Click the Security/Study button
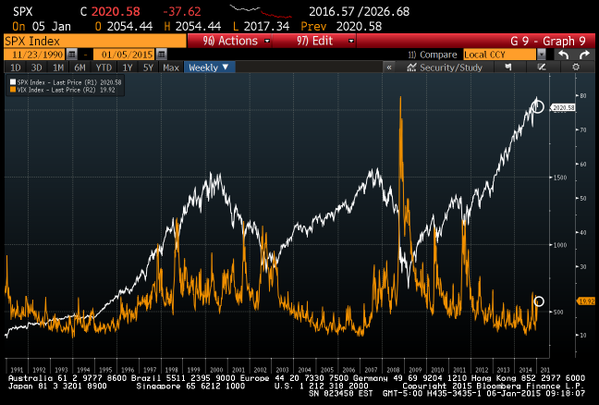 click(444, 67)
